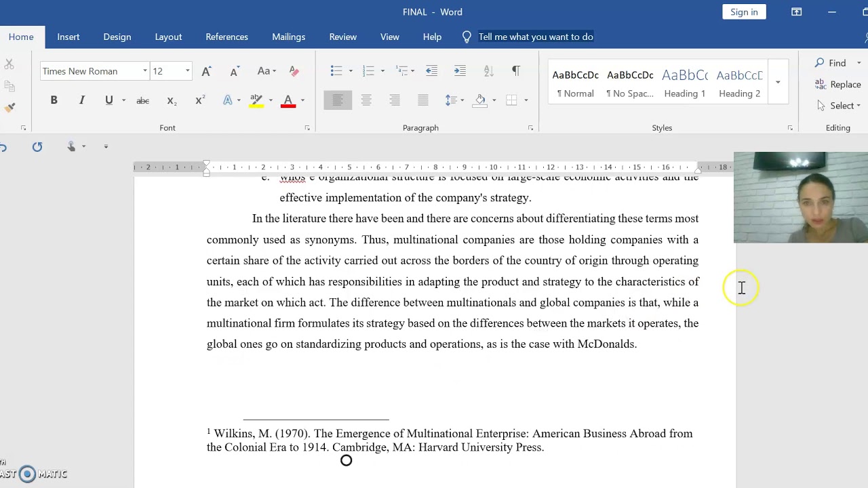Image resolution: width=868 pixels, height=488 pixels.
Task: Apply Center paragraph alignment
Action: pyautogui.click(x=366, y=100)
